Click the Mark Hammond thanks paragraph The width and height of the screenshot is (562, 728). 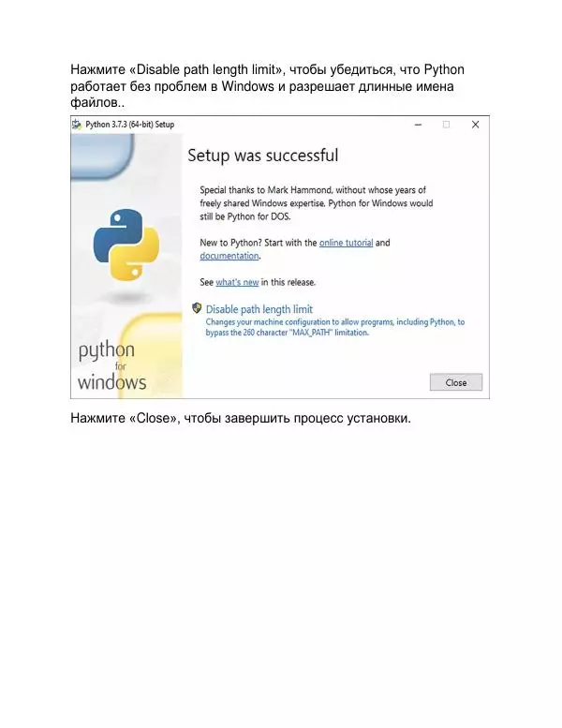tap(316, 203)
